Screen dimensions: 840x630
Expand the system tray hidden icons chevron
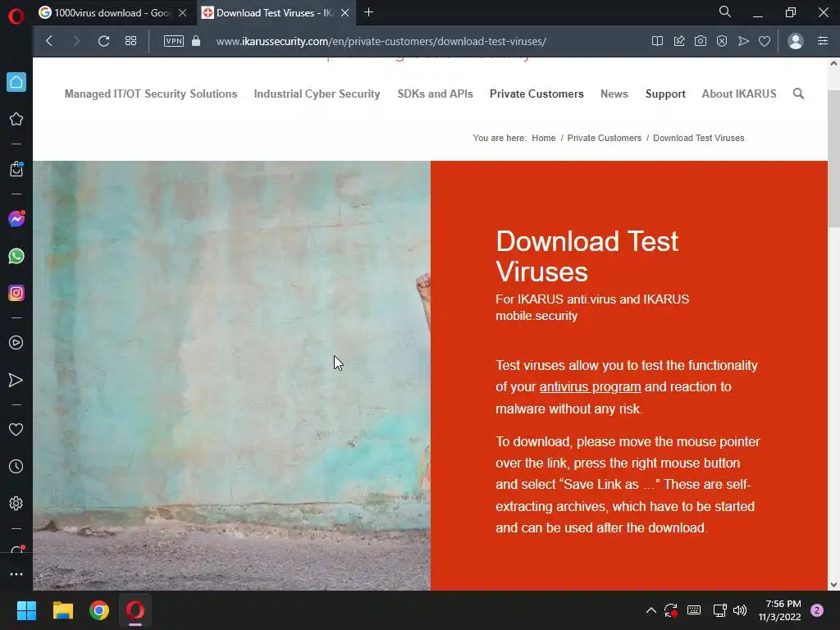click(651, 610)
